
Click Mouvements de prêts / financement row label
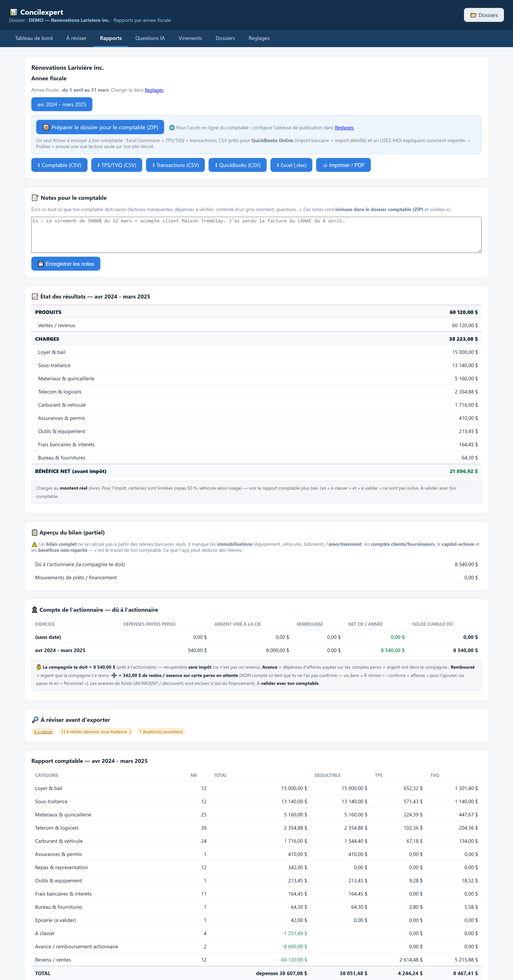click(76, 578)
